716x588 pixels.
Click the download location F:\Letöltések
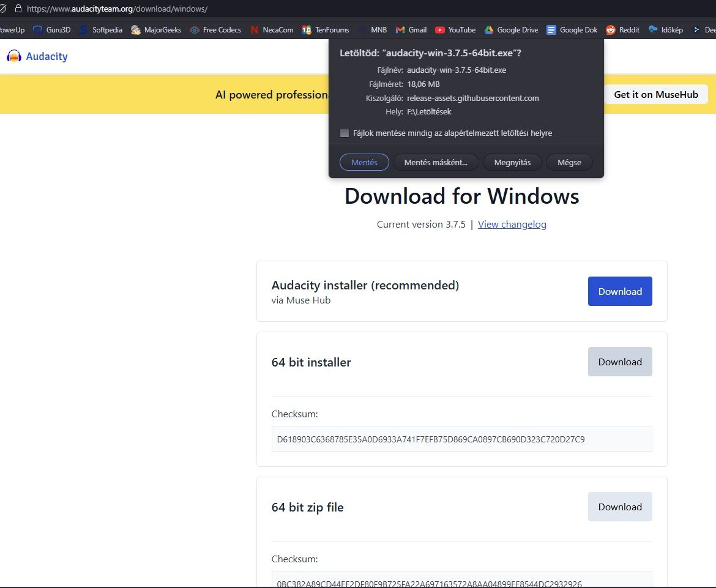pos(429,111)
